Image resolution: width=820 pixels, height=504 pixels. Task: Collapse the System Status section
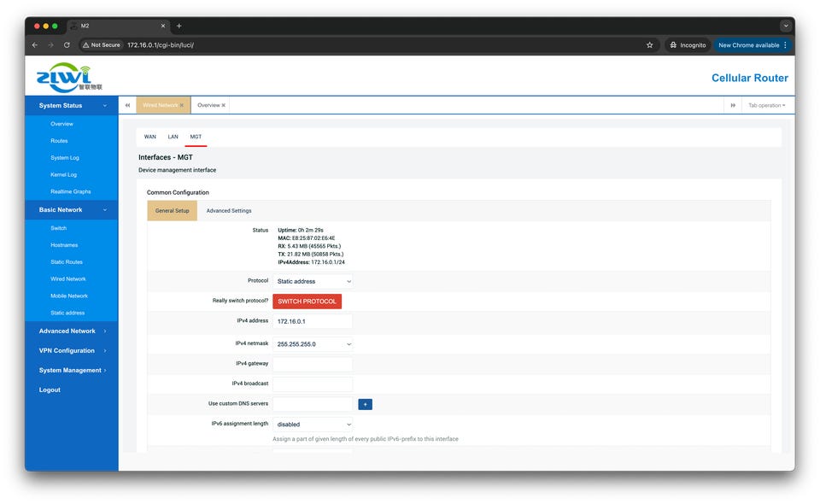(x=72, y=106)
